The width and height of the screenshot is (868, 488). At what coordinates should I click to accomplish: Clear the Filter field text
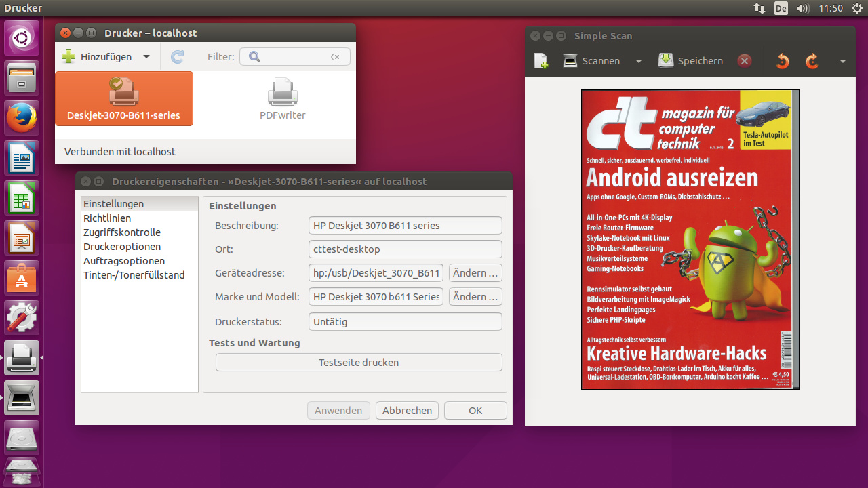click(336, 57)
